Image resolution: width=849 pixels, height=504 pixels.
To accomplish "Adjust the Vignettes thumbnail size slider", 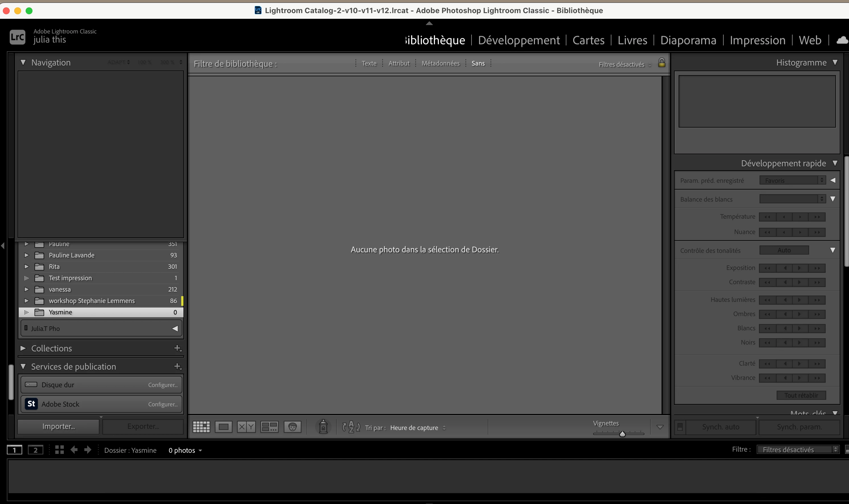I will (622, 434).
